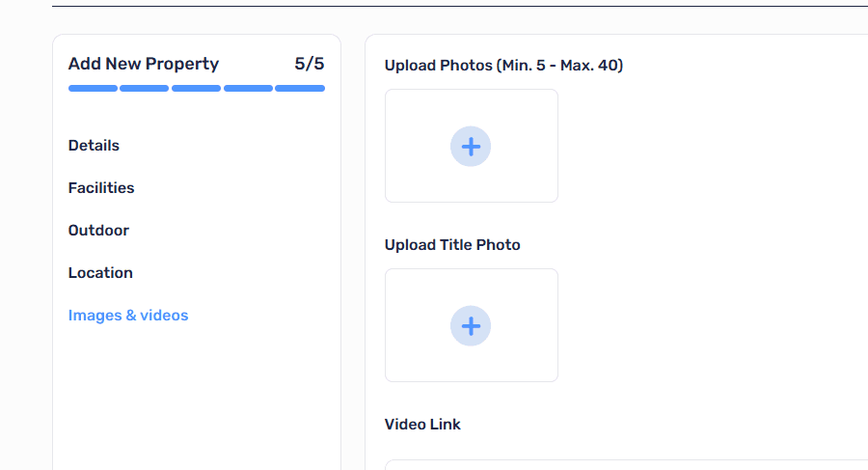
Task: Click the fourth progress bar segment
Action: (x=248, y=88)
